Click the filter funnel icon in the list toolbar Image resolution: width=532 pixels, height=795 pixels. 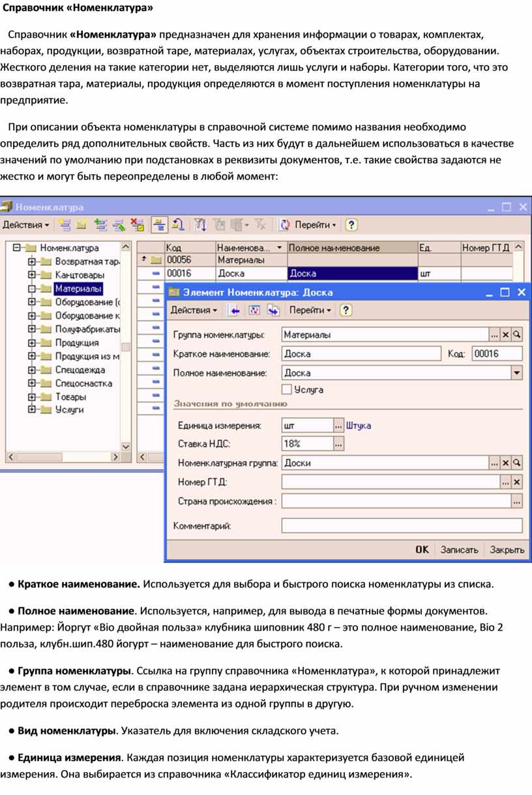[x=201, y=225]
